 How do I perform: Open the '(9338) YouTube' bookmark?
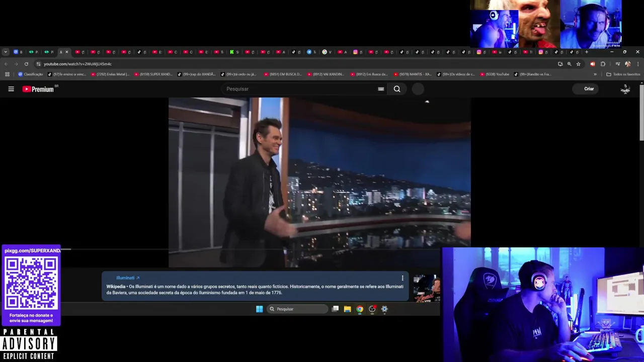pos(495,74)
